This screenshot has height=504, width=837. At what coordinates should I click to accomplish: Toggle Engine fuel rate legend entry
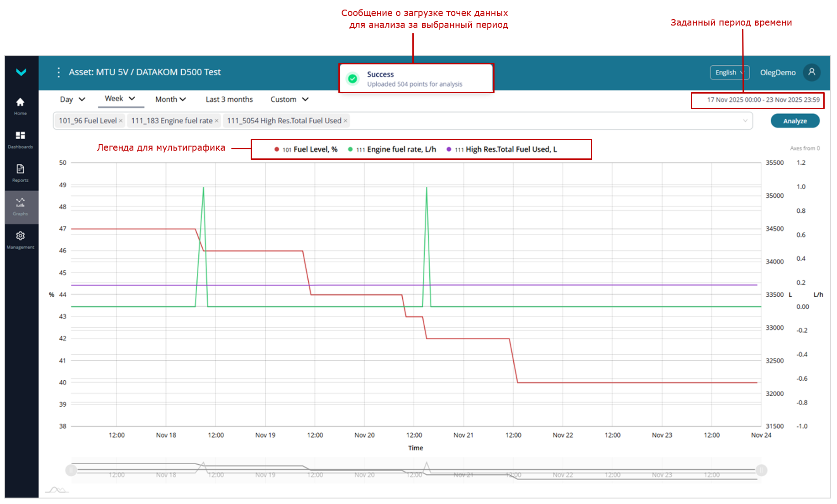coord(392,149)
